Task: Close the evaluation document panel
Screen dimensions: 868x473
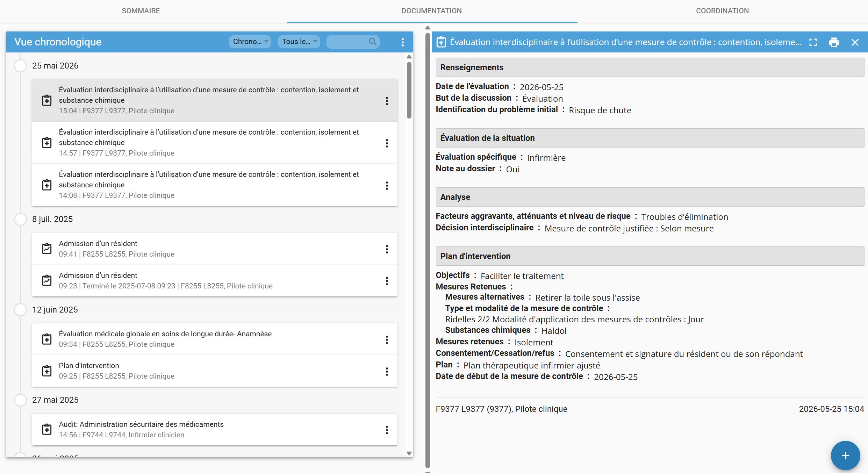Action: 855,42
